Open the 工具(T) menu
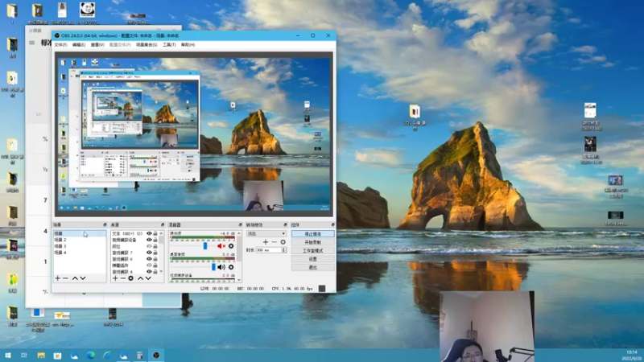Image resolution: width=644 pixels, height=362 pixels. click(x=169, y=45)
